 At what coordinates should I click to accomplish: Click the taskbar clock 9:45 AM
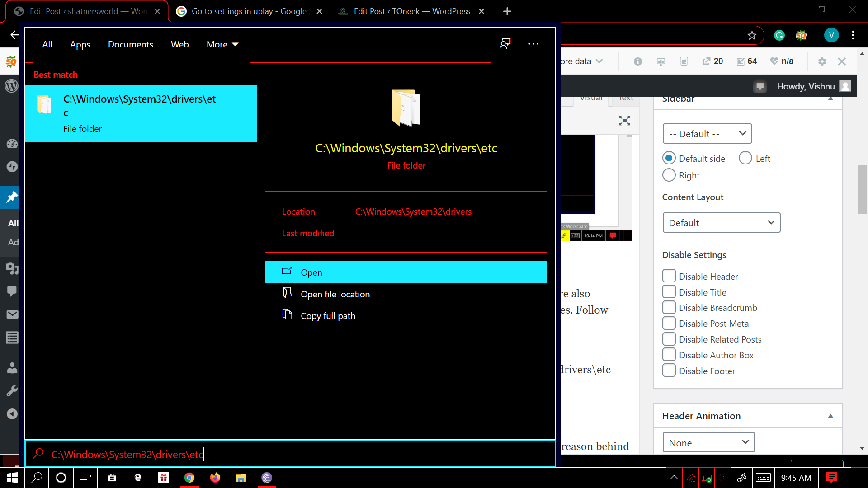(796, 478)
